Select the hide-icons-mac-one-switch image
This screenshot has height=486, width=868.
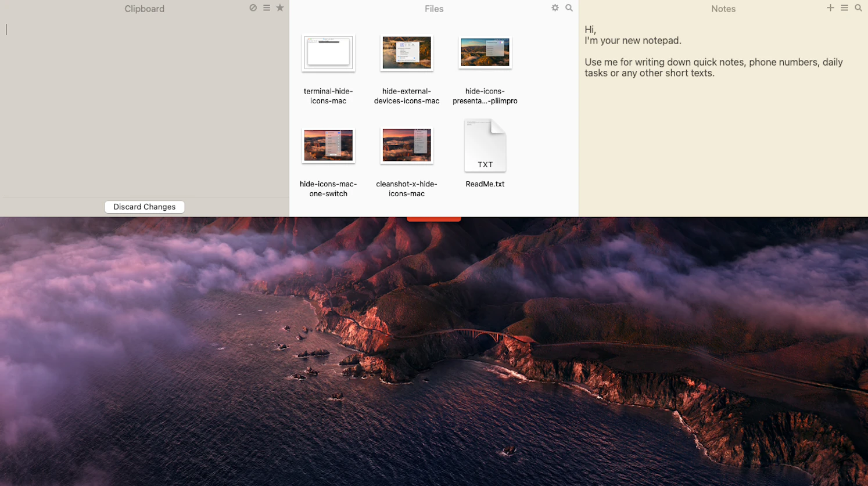328,145
